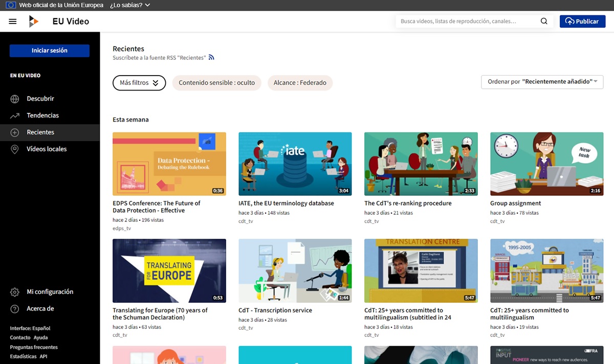Open the Interface: Español language setting
Viewport: 614px width, 364px height.
30,328
